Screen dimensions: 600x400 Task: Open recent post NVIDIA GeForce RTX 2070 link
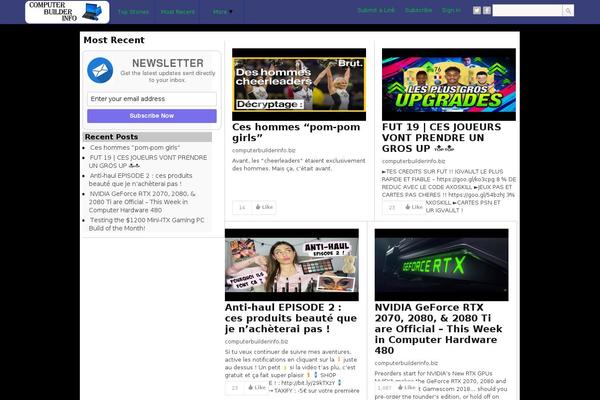(142, 202)
